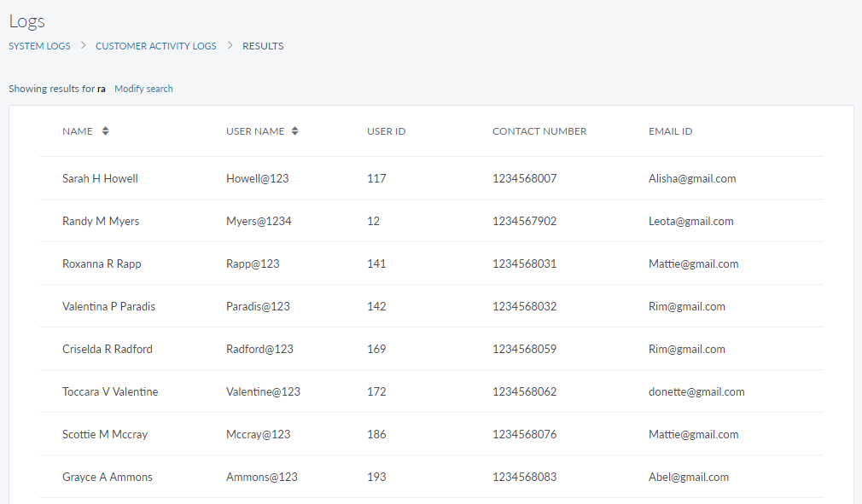Click the User ID column header
This screenshot has height=504, width=862.
(x=386, y=131)
